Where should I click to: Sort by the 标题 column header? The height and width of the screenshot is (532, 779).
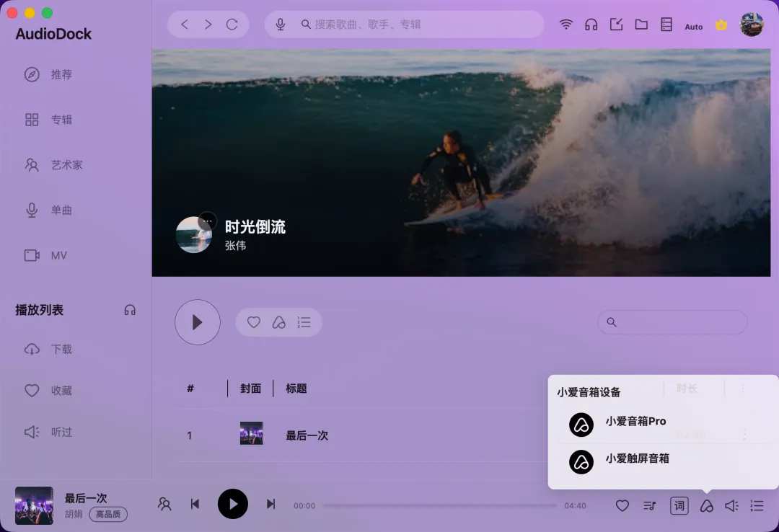point(296,389)
